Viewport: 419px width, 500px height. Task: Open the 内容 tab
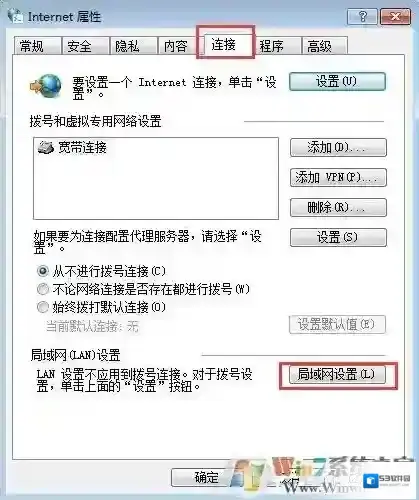tap(177, 46)
